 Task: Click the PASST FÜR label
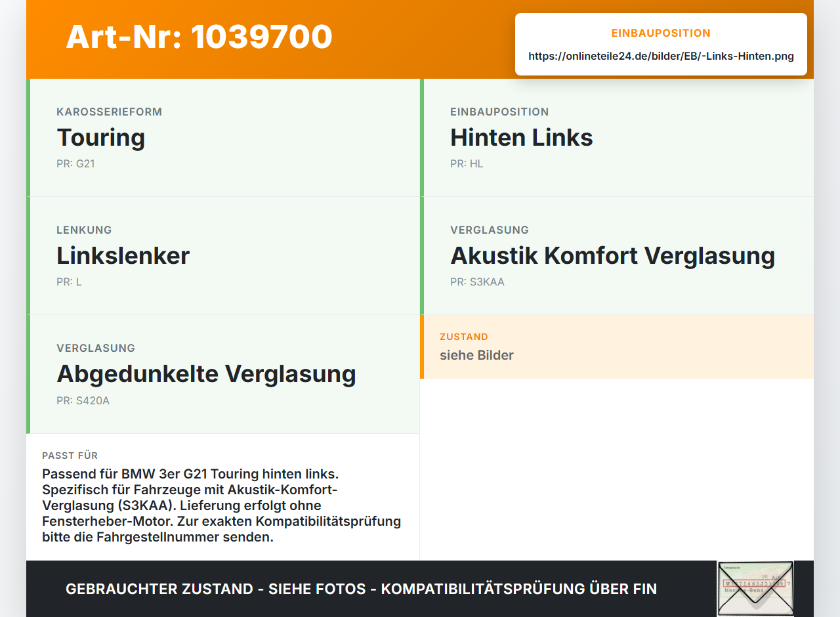[x=70, y=456]
